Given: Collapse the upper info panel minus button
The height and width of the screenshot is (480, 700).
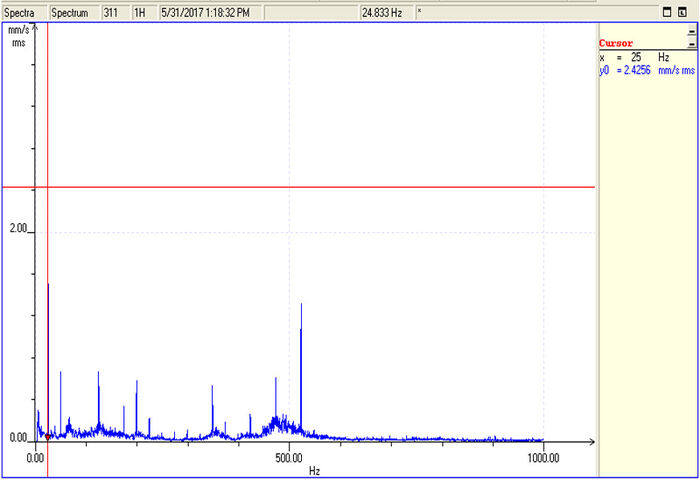Looking at the screenshot, I should 692,32.
